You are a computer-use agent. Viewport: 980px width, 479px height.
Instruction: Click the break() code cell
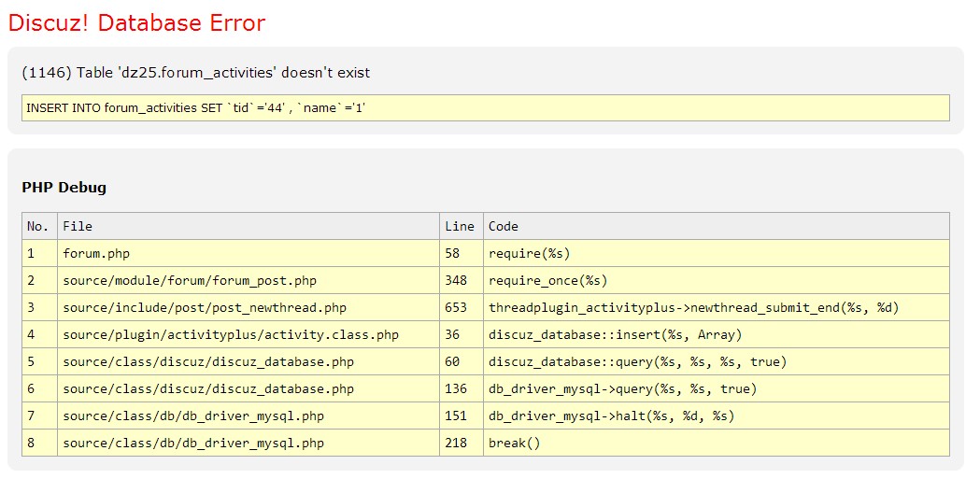(x=515, y=443)
